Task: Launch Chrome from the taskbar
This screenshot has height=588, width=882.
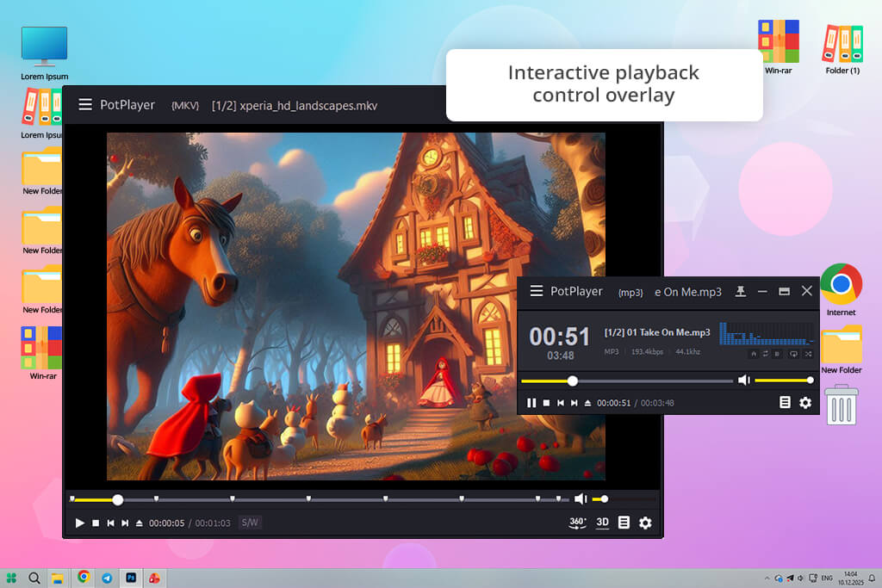Action: (x=84, y=577)
